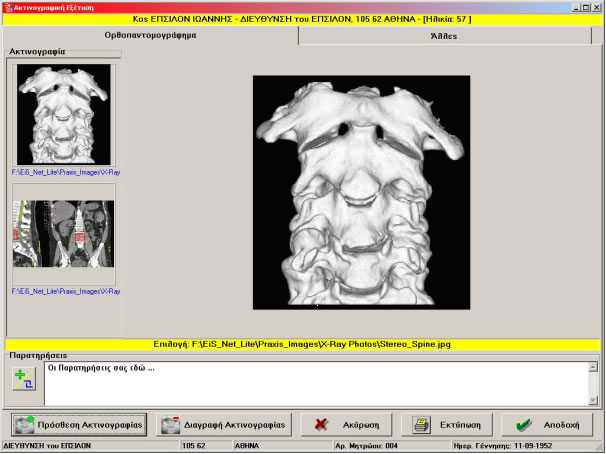Click inside the Παρατηρήσεις text field

click(300, 383)
